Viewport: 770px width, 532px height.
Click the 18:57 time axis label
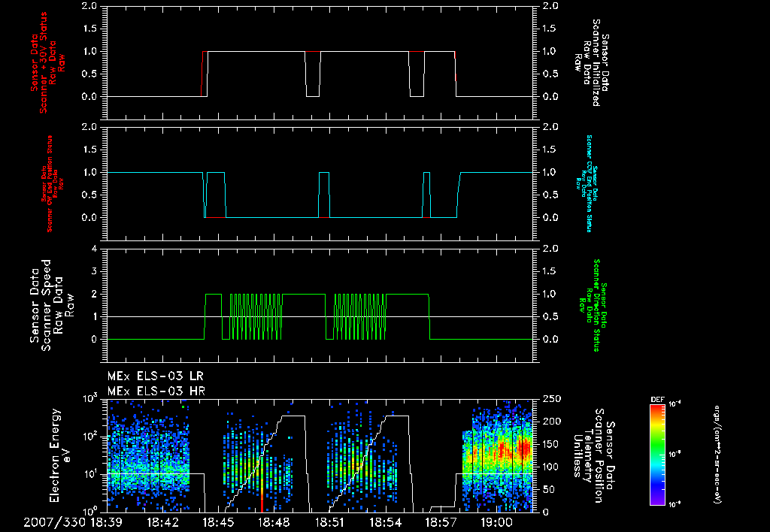pyautogui.click(x=441, y=522)
